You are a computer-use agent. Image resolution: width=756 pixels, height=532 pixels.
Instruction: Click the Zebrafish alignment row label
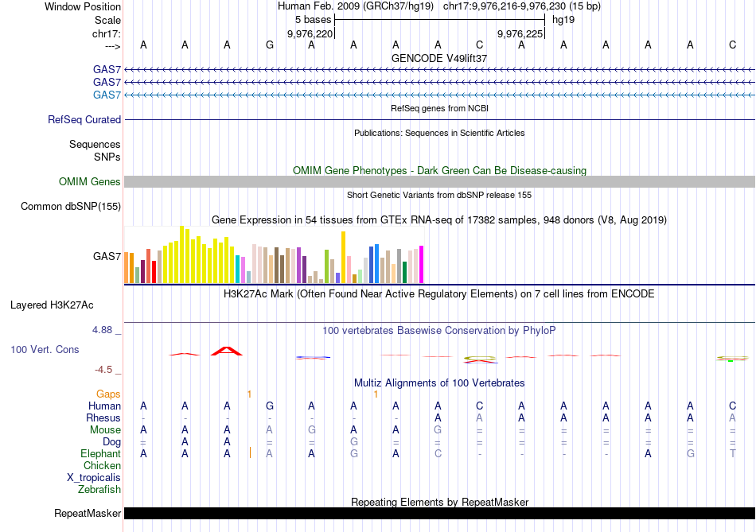tap(99, 489)
